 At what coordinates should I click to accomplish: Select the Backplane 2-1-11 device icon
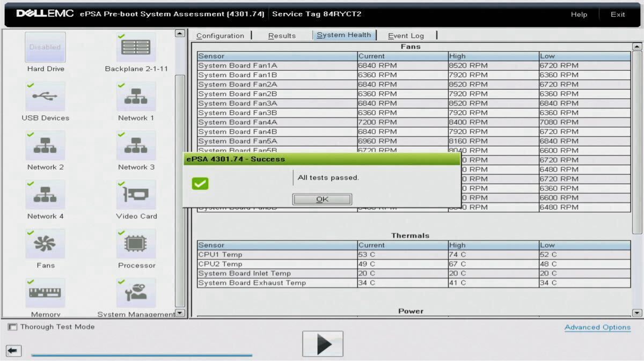point(136,47)
